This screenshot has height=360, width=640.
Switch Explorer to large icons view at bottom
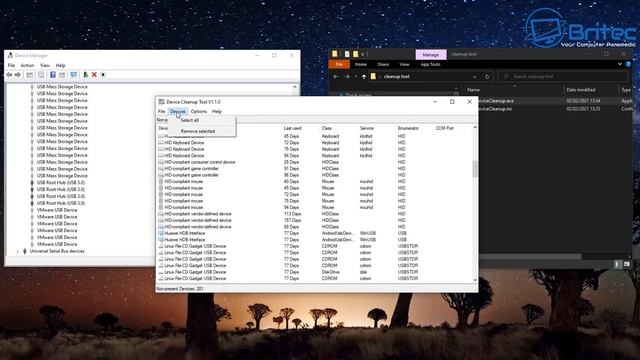pyautogui.click(x=627, y=264)
